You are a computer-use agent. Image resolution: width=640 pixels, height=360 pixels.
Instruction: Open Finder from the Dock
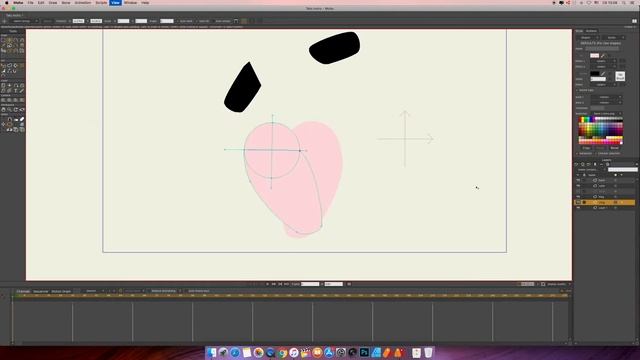(211, 352)
